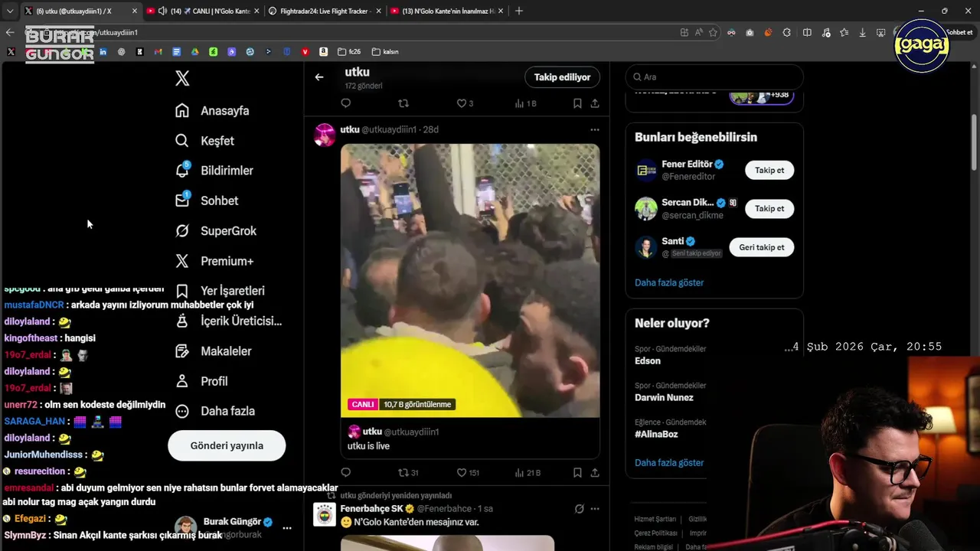980x551 pixels.
Task: Open browser downloads icon
Action: coord(863,32)
